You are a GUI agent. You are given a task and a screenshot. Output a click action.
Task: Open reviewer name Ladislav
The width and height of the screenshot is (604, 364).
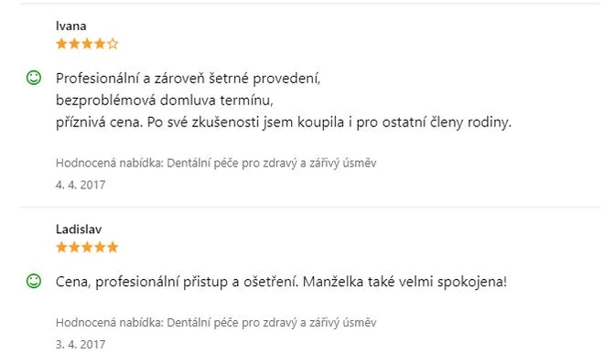point(79,229)
